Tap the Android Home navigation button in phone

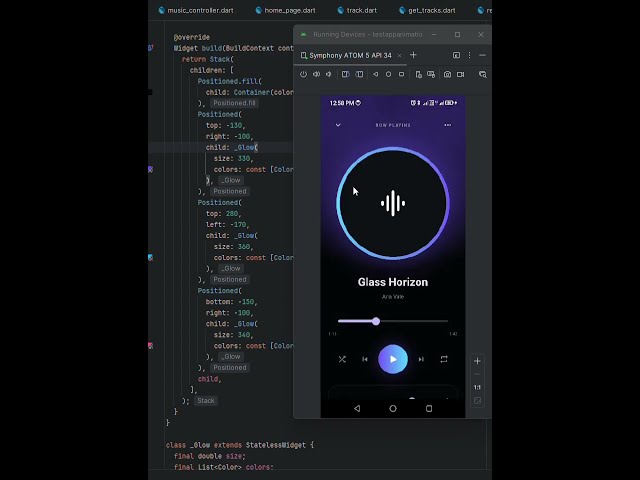(x=393, y=408)
